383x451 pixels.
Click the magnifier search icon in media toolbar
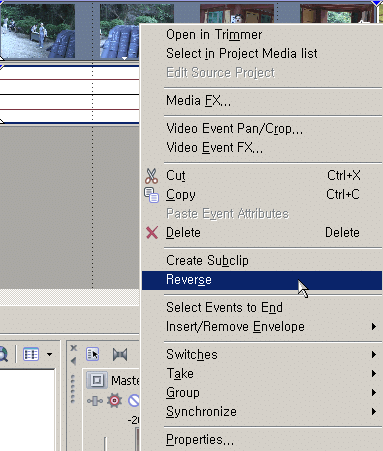coord(3,354)
